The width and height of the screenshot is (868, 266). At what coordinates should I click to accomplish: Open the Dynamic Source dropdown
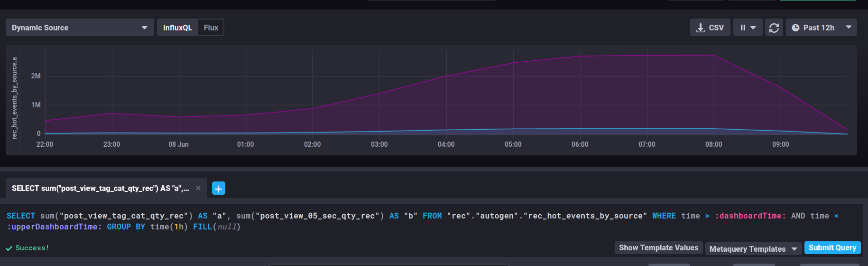click(80, 28)
